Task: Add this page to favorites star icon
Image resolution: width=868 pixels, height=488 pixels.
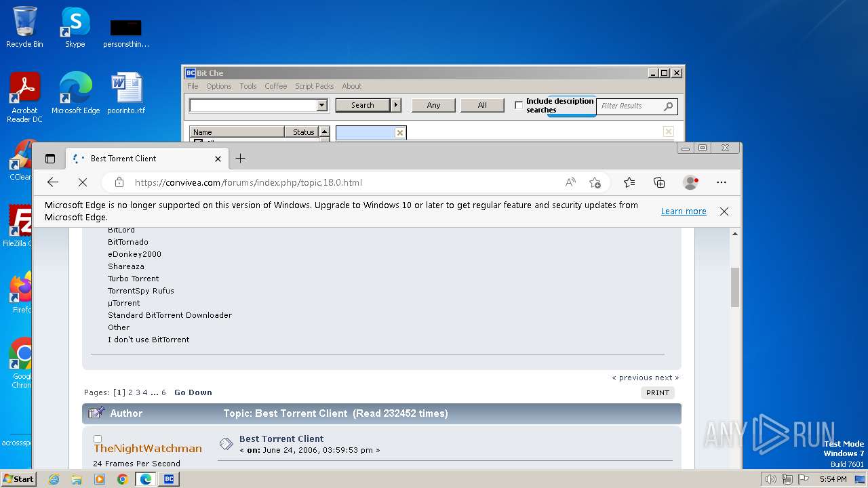Action: (595, 182)
